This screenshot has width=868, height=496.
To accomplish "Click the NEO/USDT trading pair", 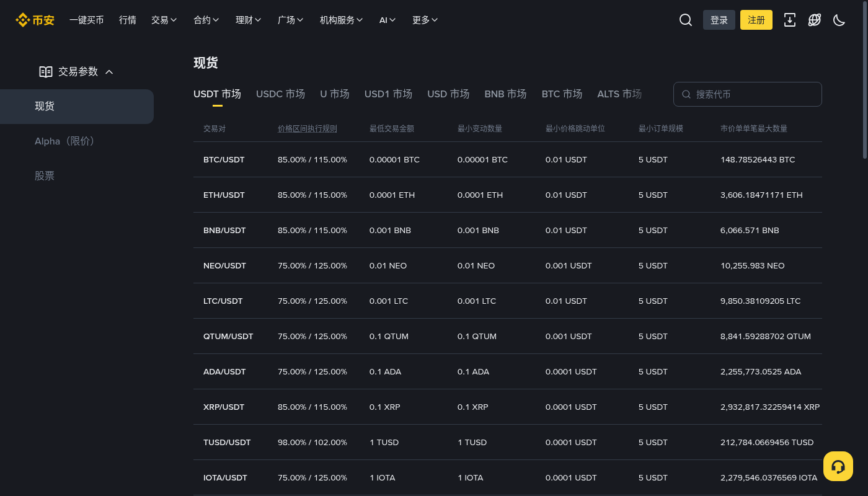I will 224,266.
